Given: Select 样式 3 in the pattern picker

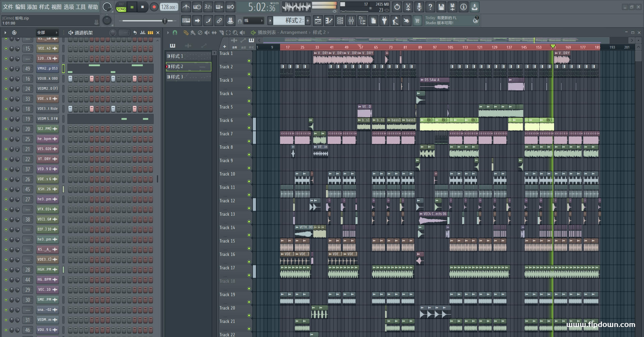Looking at the screenshot, I should coord(189,77).
